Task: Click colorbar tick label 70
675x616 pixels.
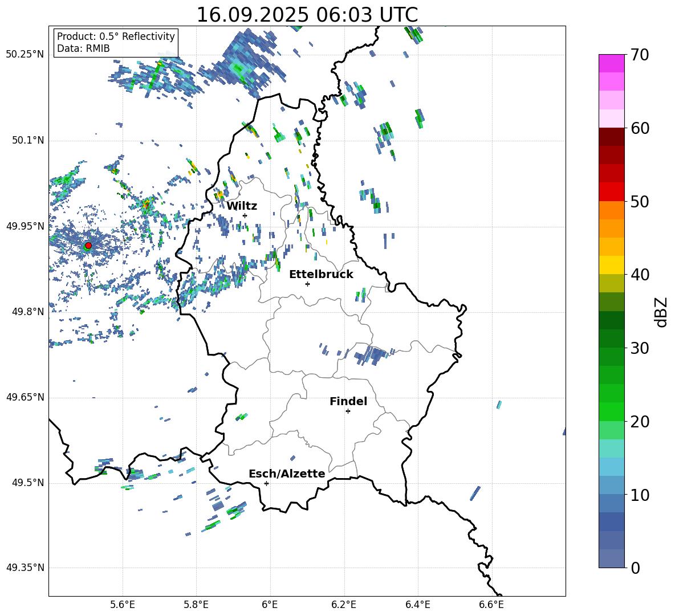Action: [x=640, y=55]
